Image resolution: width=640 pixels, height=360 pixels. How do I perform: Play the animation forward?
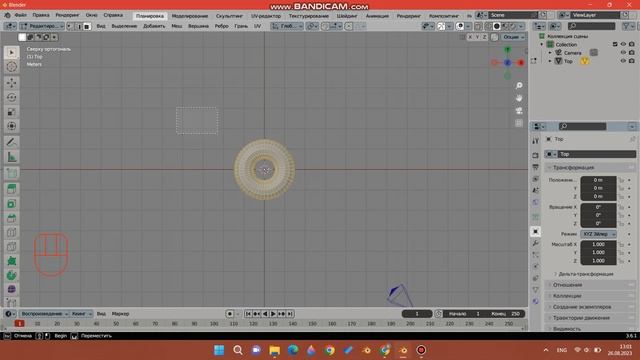point(273,314)
